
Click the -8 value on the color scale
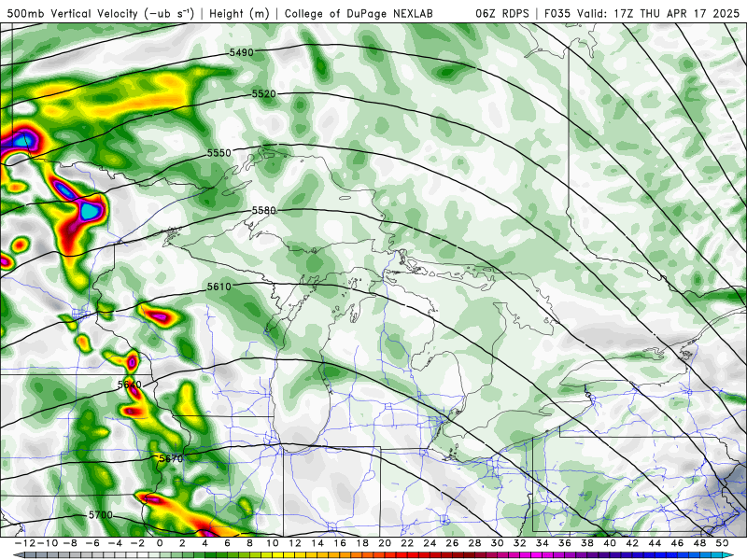click(70, 543)
